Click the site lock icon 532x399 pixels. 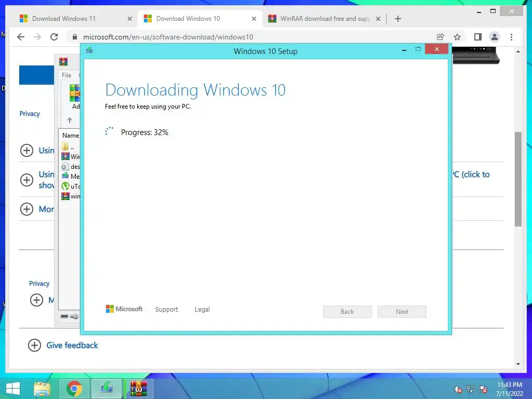tap(75, 37)
